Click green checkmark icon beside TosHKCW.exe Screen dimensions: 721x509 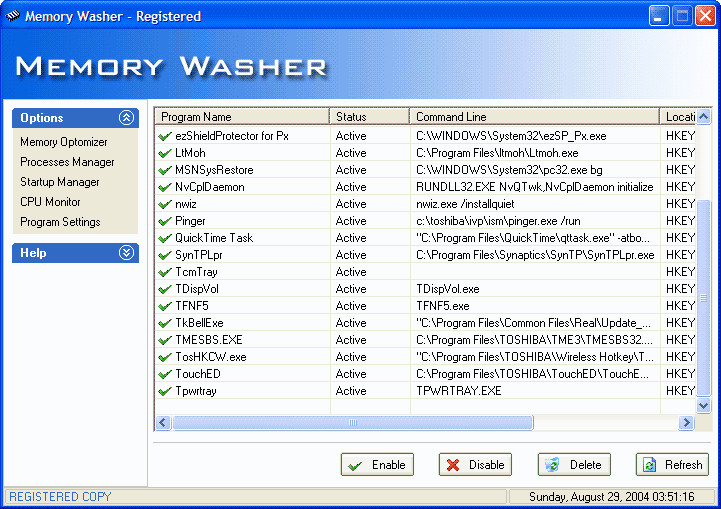165,358
